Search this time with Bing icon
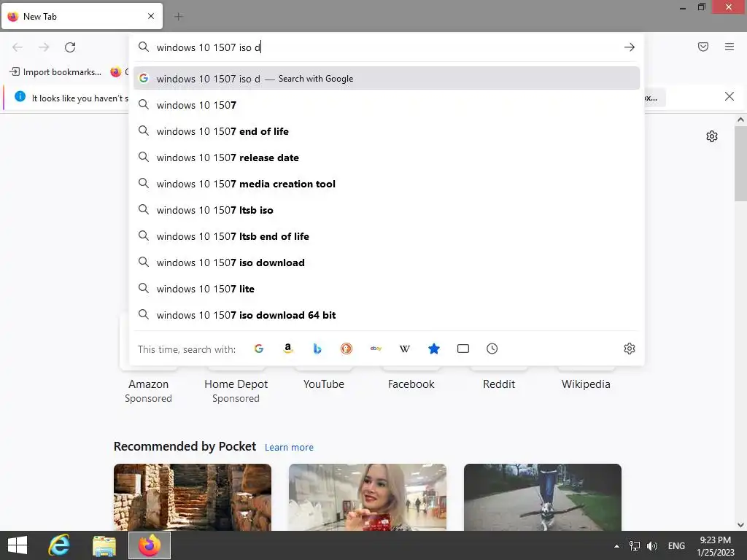 point(317,349)
